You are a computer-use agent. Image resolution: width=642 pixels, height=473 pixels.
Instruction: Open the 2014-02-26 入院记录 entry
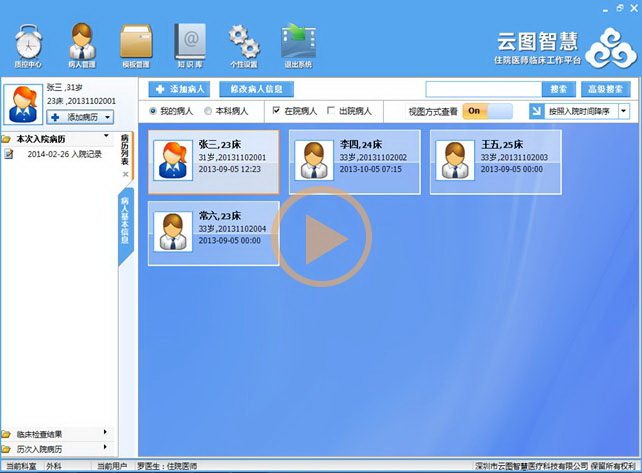click(x=64, y=154)
